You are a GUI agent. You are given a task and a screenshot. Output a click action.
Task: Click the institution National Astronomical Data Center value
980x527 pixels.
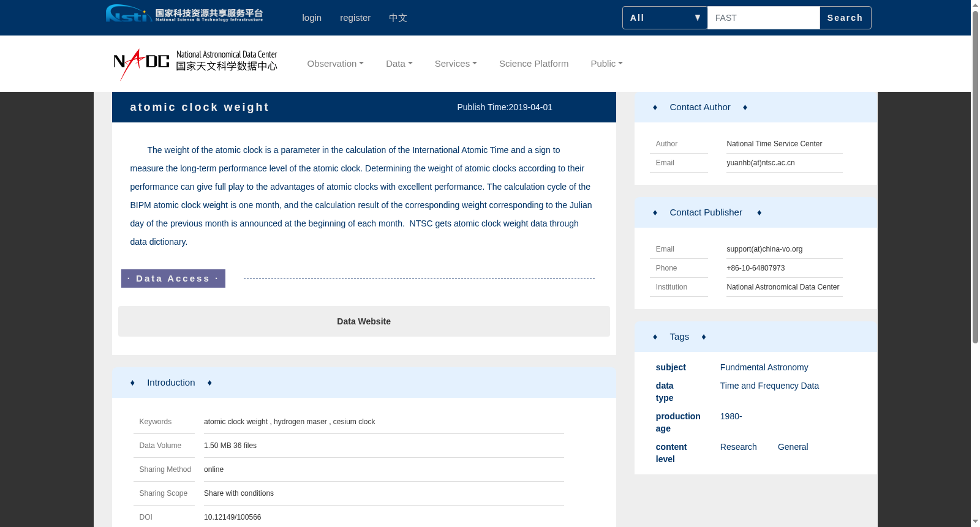(x=783, y=287)
